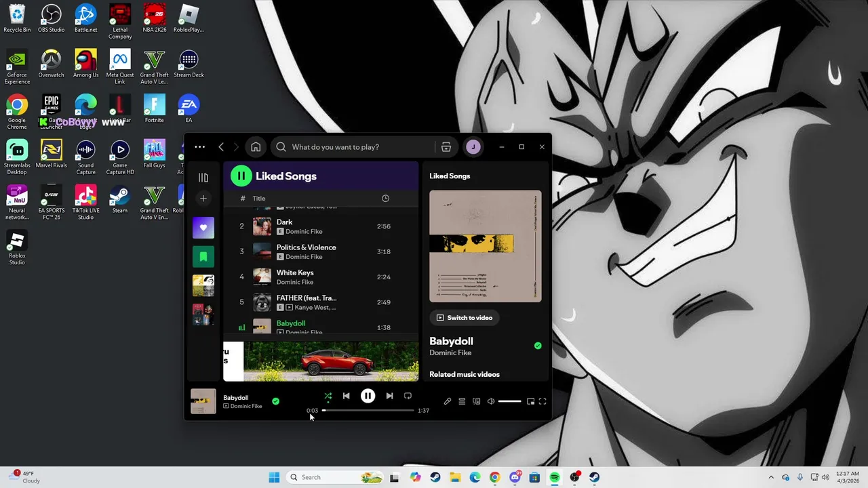Image resolution: width=868 pixels, height=488 pixels.
Task: Click the Babydoll album cover in right panel
Action: [486, 246]
